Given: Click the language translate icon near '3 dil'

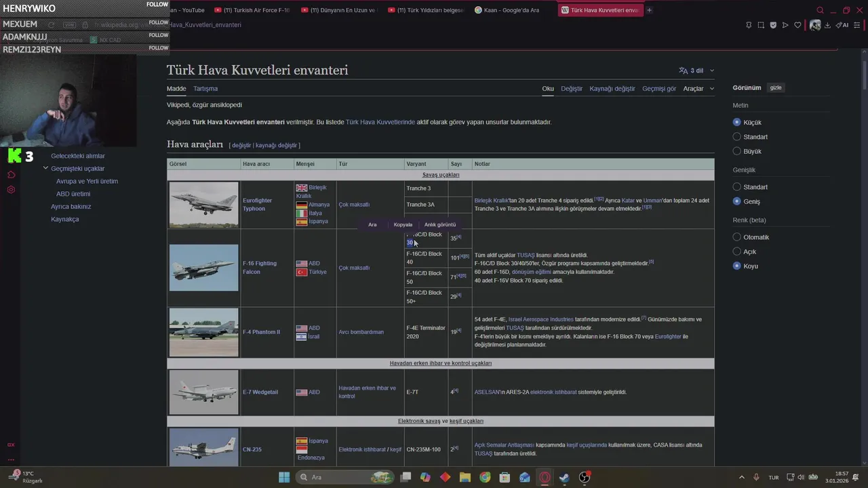Looking at the screenshot, I should (683, 70).
